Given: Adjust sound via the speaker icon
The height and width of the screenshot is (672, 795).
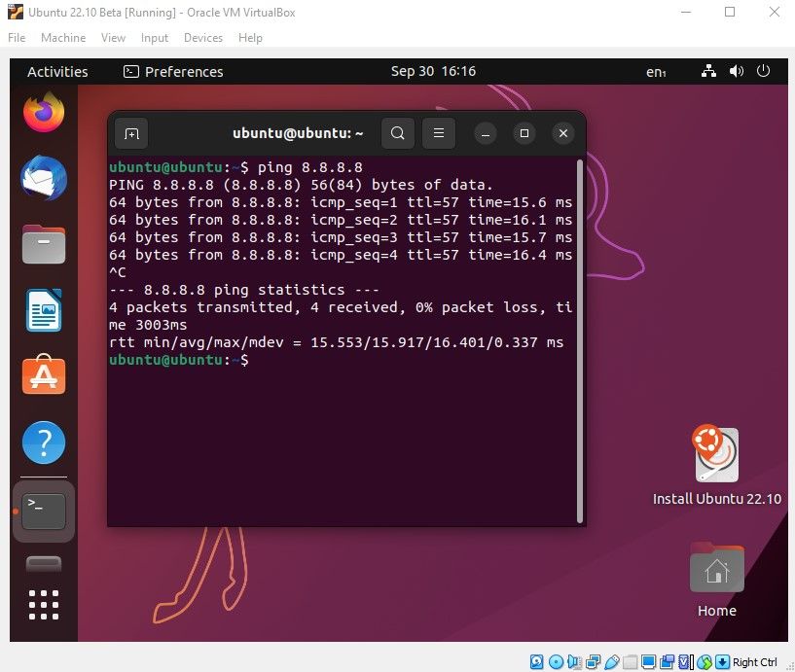Looking at the screenshot, I should [x=736, y=71].
